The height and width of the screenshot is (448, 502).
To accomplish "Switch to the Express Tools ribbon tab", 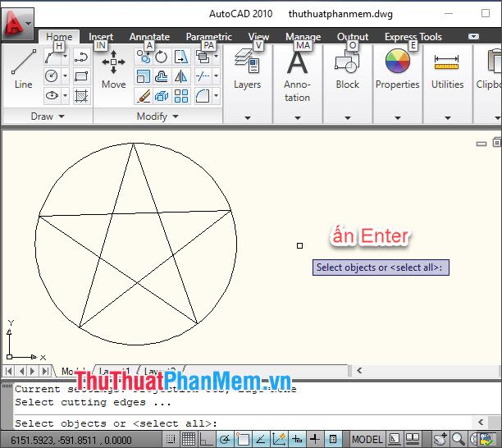I will coord(413,37).
